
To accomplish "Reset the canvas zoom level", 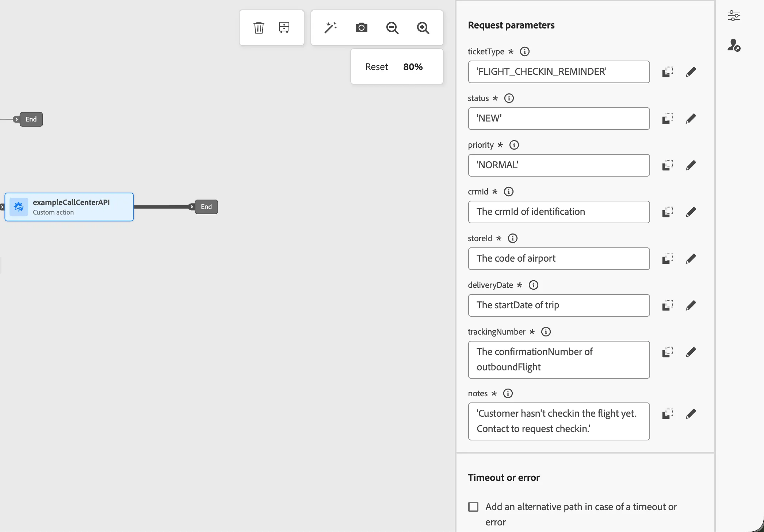I will pyautogui.click(x=376, y=67).
